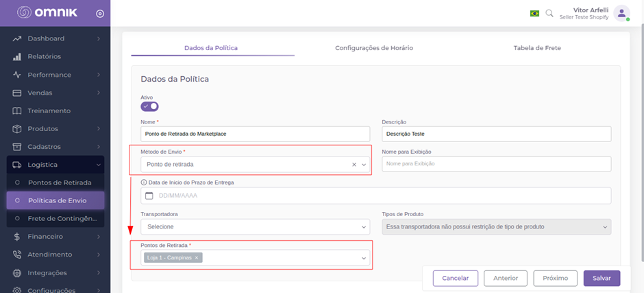Click the Vitor Arfelli user name
Screen dimensions: 644x293
coord(591,10)
